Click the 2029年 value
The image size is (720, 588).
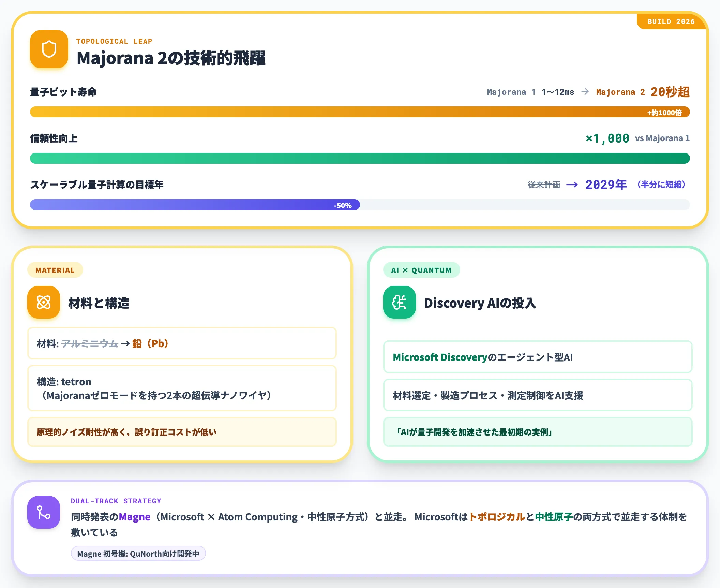[x=606, y=185]
